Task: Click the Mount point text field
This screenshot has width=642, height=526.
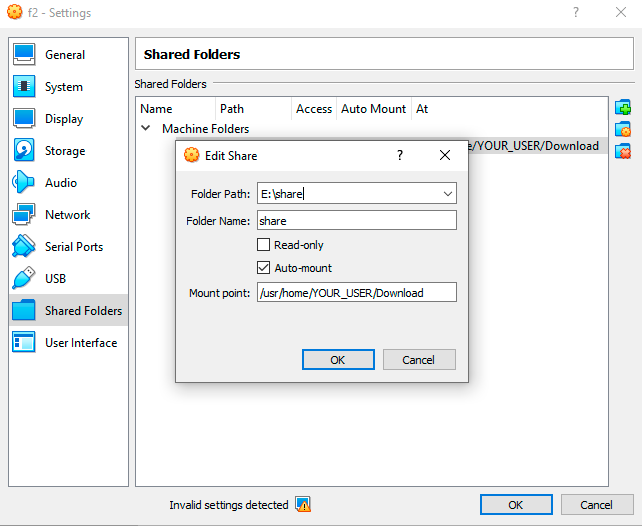Action: point(356,293)
